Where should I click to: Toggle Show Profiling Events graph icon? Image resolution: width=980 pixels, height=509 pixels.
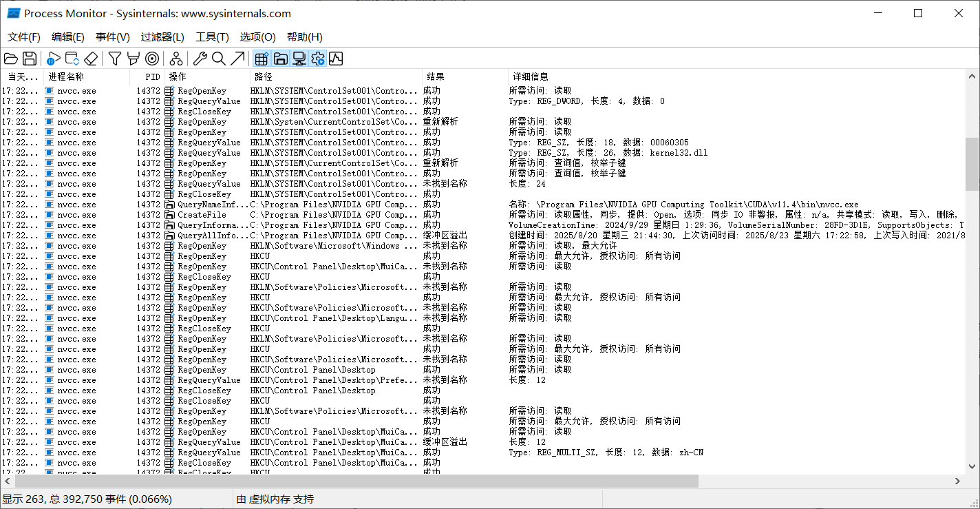point(336,59)
